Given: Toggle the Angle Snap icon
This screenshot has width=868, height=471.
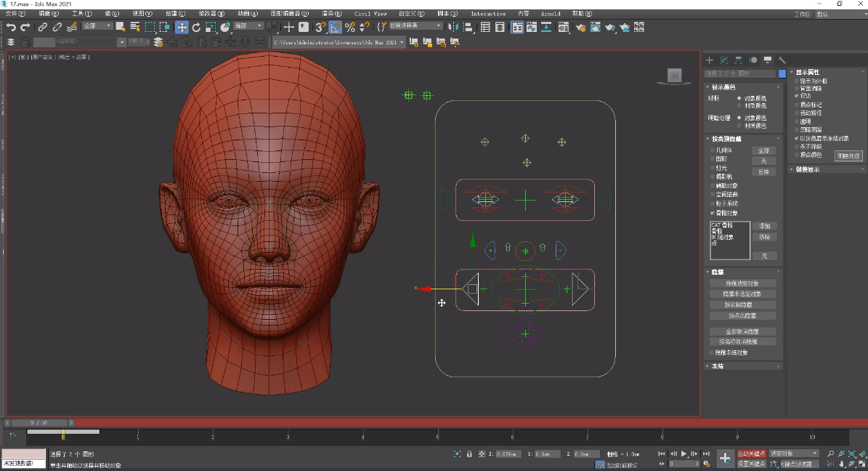Looking at the screenshot, I should pos(335,27).
